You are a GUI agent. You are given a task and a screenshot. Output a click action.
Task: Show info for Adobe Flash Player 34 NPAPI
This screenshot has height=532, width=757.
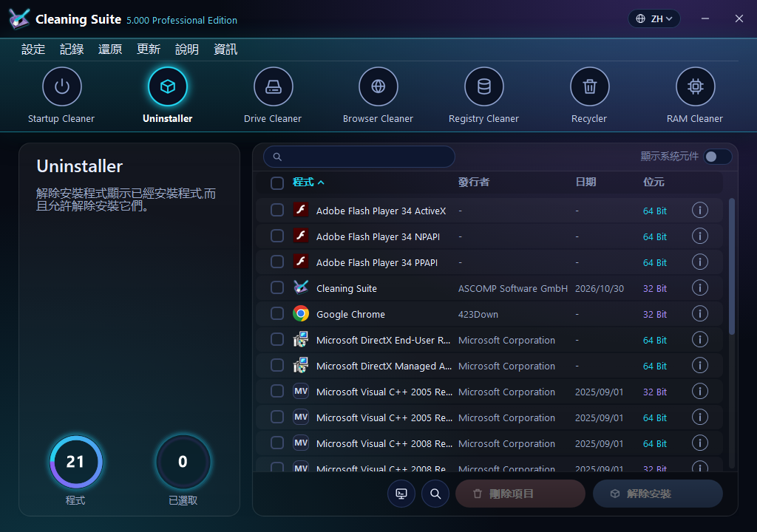[x=700, y=236]
